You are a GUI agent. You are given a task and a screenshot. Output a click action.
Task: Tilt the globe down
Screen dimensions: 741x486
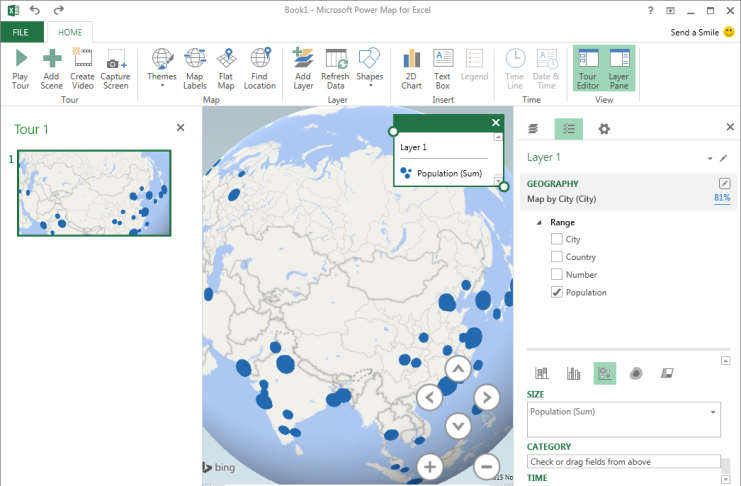[x=458, y=426]
